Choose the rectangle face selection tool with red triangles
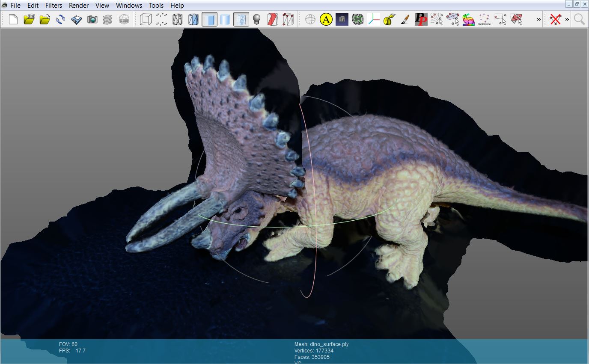This screenshot has height=364, width=589. tap(516, 19)
